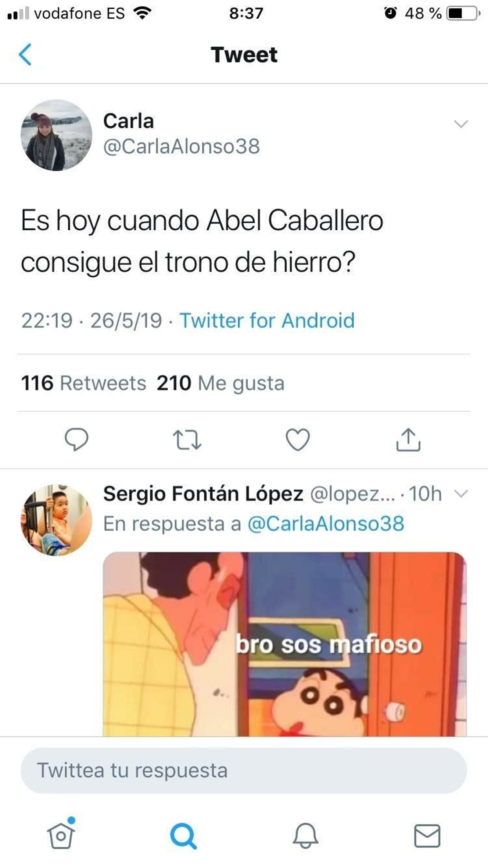
Task: Tap the back arrow in the header
Action: 25,54
